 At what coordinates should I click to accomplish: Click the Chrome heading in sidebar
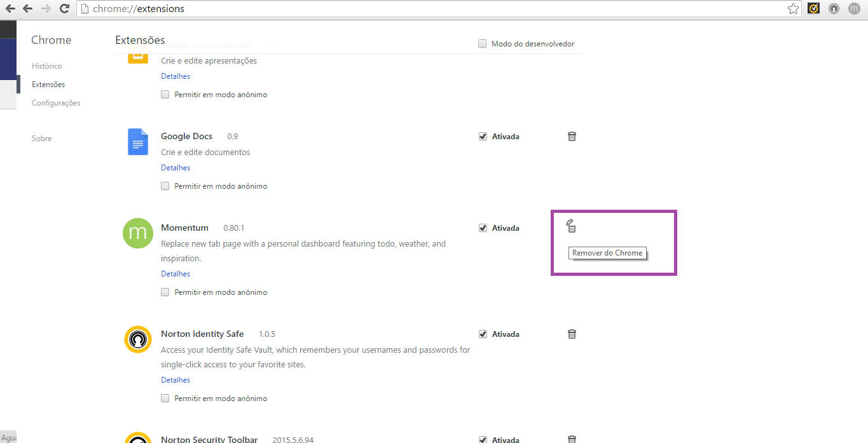(52, 40)
